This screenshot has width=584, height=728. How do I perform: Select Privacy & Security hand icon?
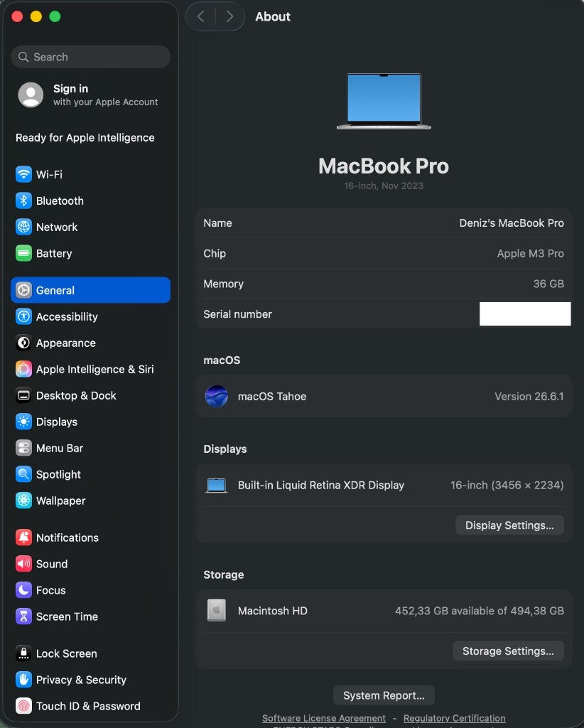tap(23, 680)
